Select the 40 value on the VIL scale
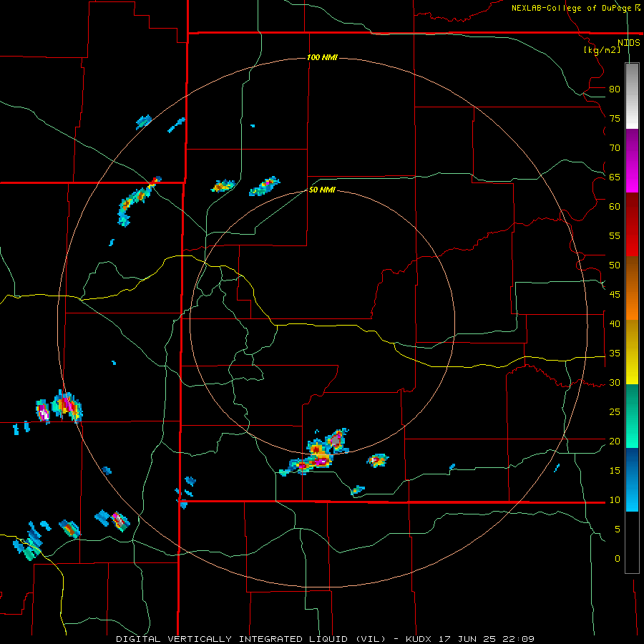Viewport: 644px width, 644px height. pyautogui.click(x=615, y=323)
